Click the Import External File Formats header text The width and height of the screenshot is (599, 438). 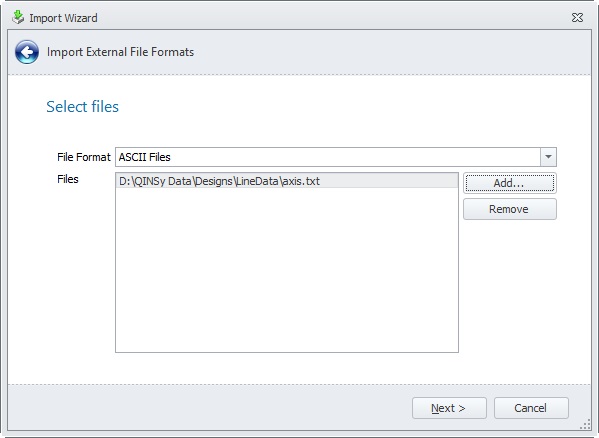[120, 52]
